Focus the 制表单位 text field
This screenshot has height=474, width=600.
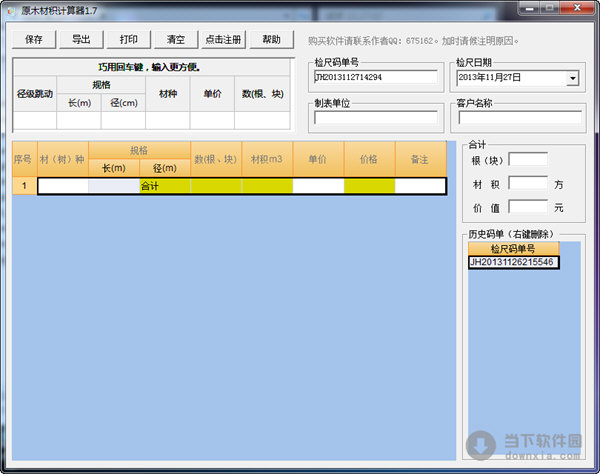[x=375, y=117]
